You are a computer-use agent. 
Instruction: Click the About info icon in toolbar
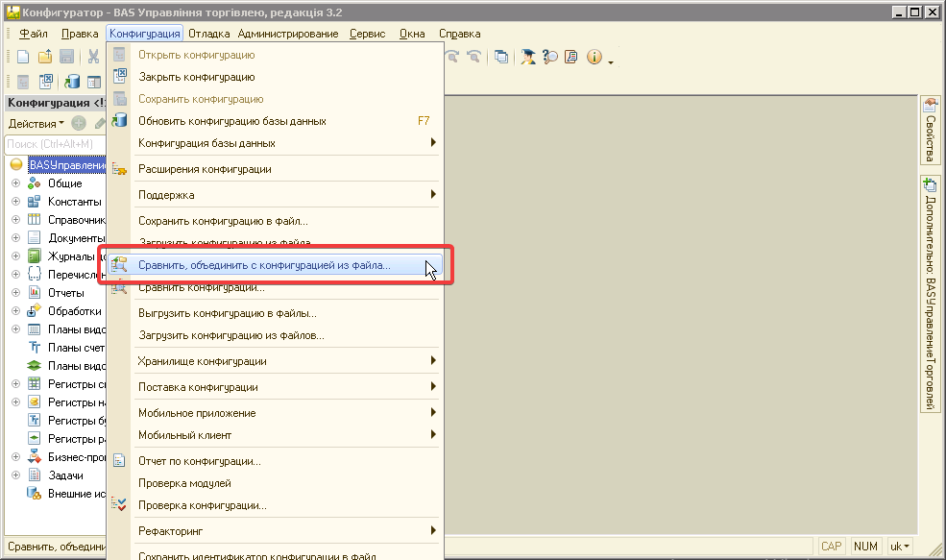(x=594, y=58)
